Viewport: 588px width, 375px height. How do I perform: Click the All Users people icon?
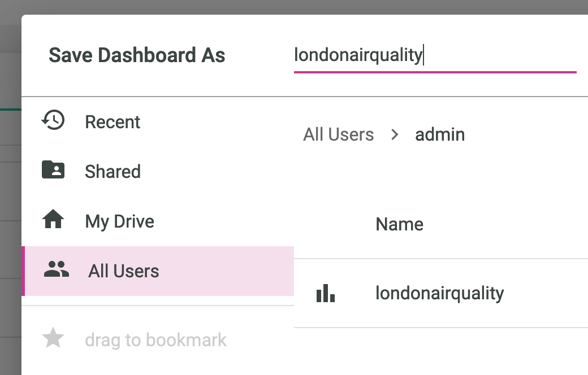pos(56,269)
